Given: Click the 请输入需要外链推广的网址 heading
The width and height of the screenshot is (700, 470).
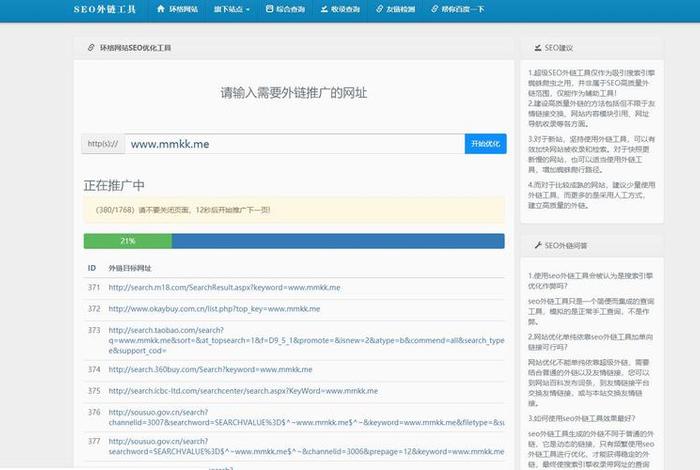Looking at the screenshot, I should (x=294, y=93).
